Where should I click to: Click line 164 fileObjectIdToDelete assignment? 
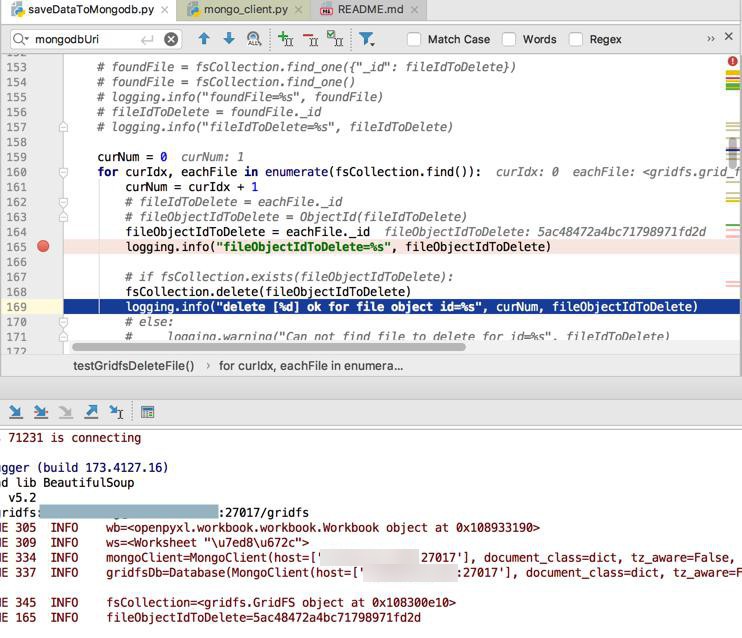pos(247,232)
